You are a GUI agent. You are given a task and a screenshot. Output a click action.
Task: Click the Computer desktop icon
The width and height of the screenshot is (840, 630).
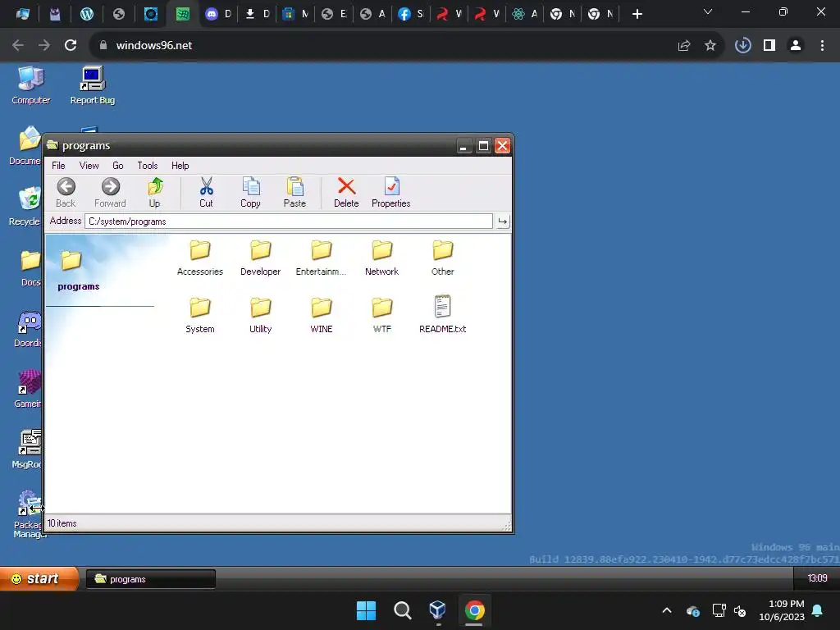[30, 85]
